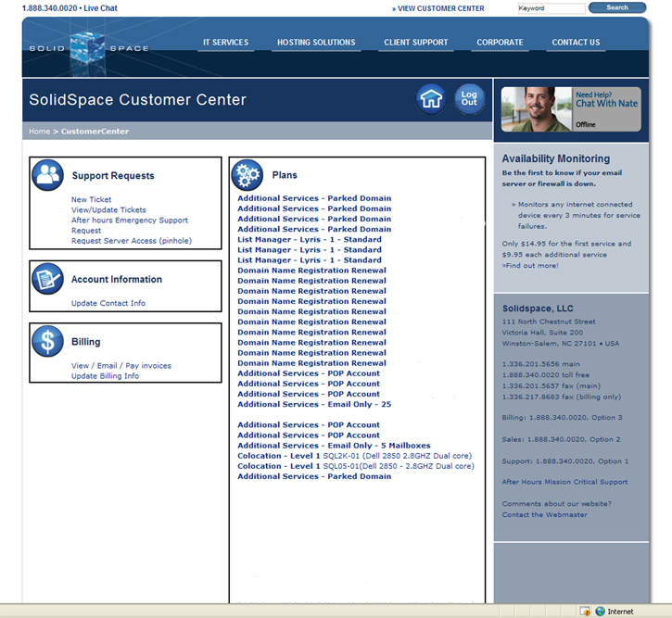
Task: Focus the Keyword search field
Action: tap(552, 8)
